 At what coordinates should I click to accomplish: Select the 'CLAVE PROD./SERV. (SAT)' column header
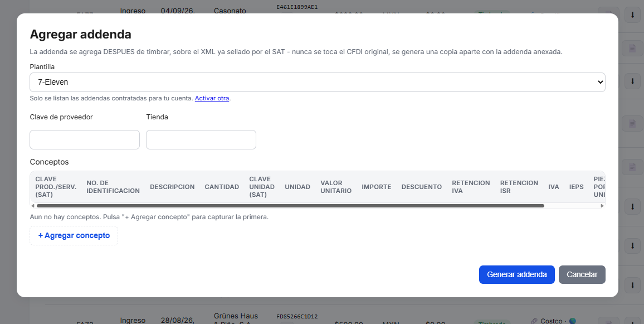[56, 187]
